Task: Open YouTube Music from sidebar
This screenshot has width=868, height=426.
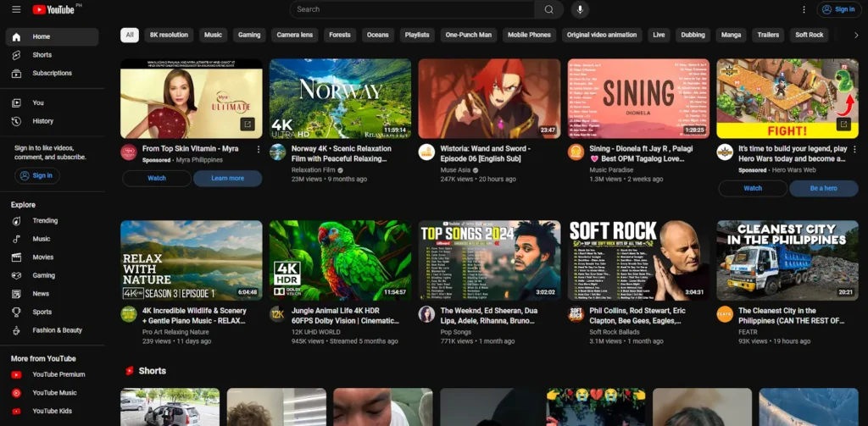Action: point(54,393)
